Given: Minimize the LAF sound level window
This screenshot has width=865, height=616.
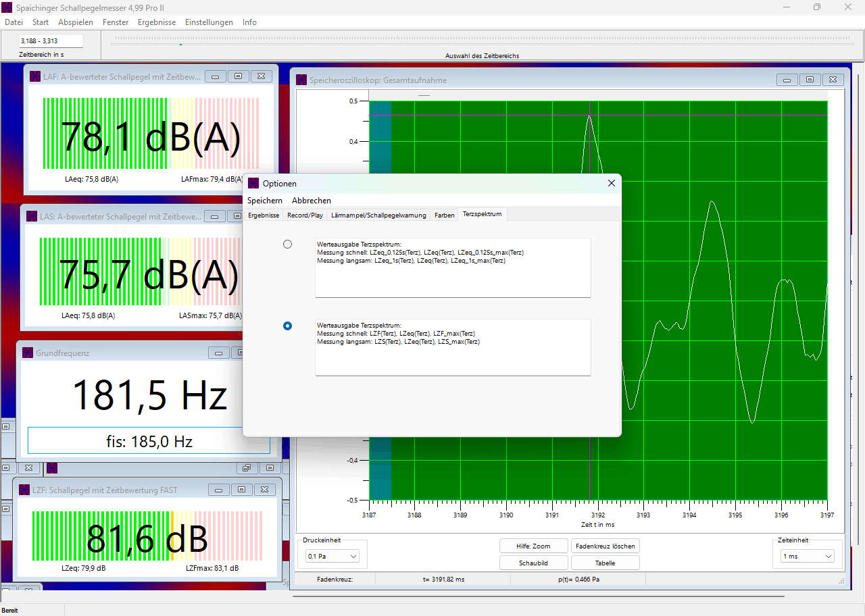Looking at the screenshot, I should click(216, 77).
